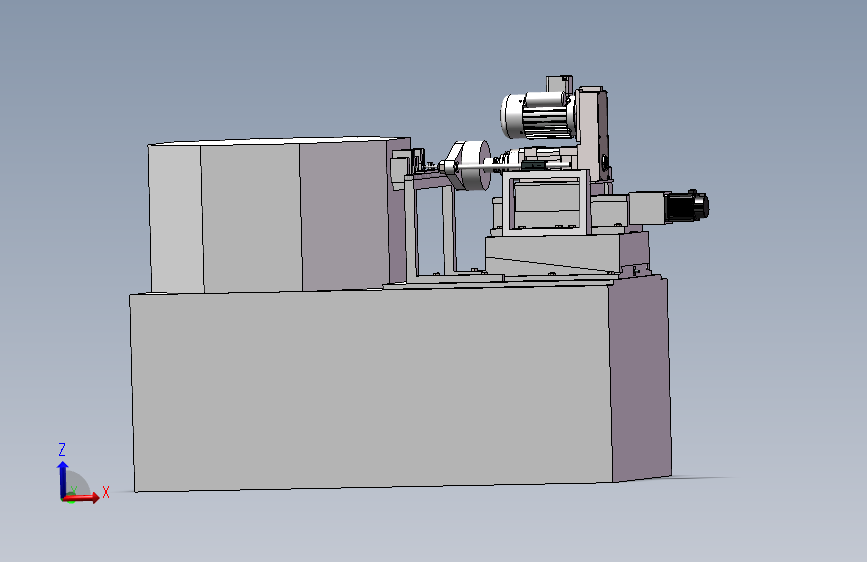Select the tall gearbox housing beside the top motor

coord(593,134)
